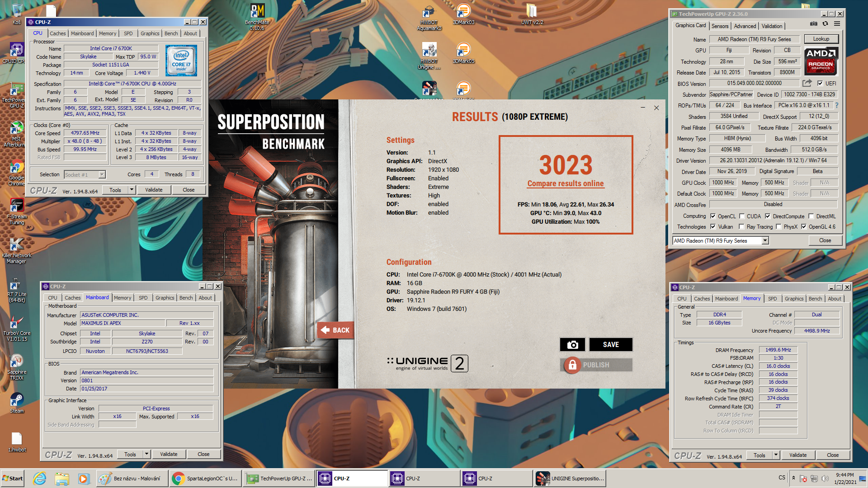Click the BACK button in Superposition

click(x=335, y=330)
